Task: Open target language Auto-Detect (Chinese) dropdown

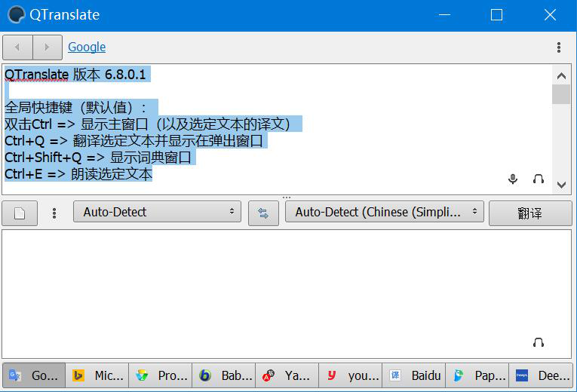Action: pyautogui.click(x=384, y=212)
